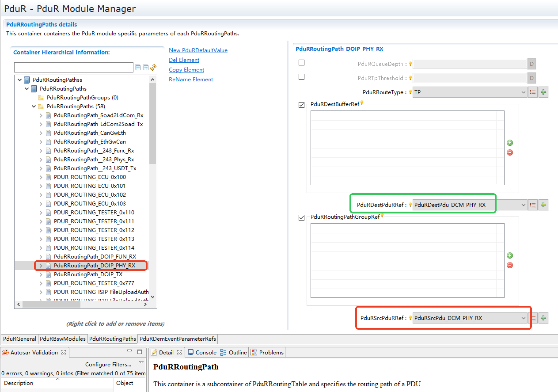Image resolution: width=558 pixels, height=392 pixels.
Task: Click green plus button beside PduRRouteType
Action: coord(543,92)
